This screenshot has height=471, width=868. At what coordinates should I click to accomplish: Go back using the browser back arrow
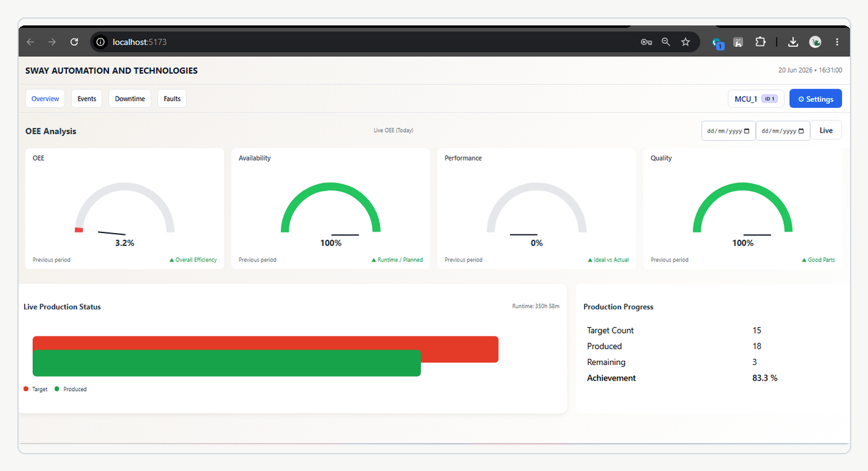[x=30, y=42]
